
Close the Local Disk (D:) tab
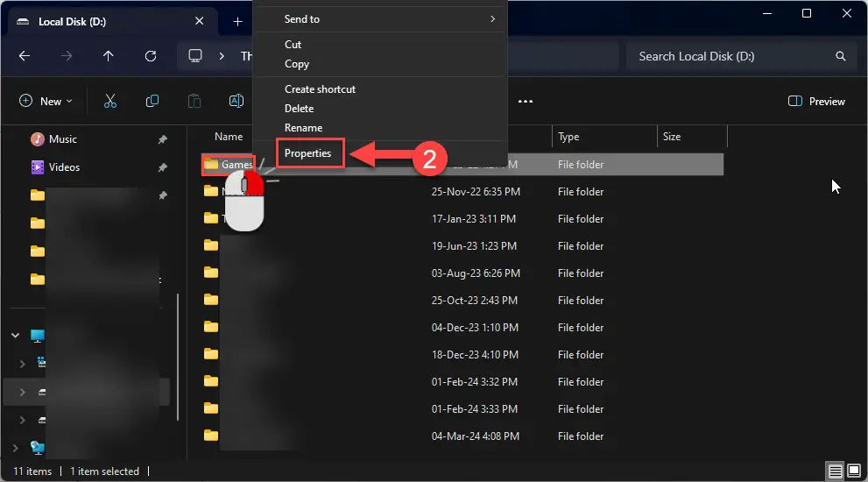click(x=200, y=21)
